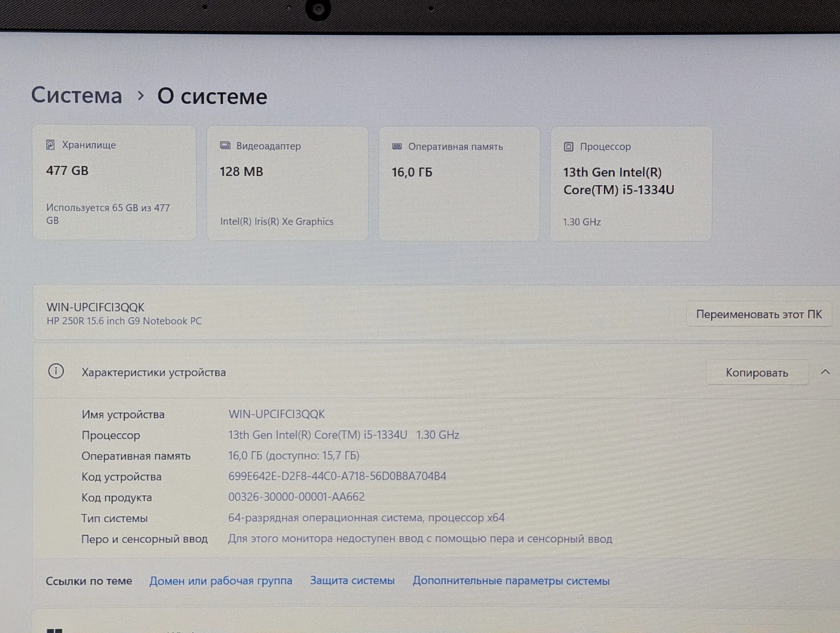
Task: Click the device ID 699E642E-D2F8-44C0-A718-56D0B8A704B4
Action: (x=337, y=476)
